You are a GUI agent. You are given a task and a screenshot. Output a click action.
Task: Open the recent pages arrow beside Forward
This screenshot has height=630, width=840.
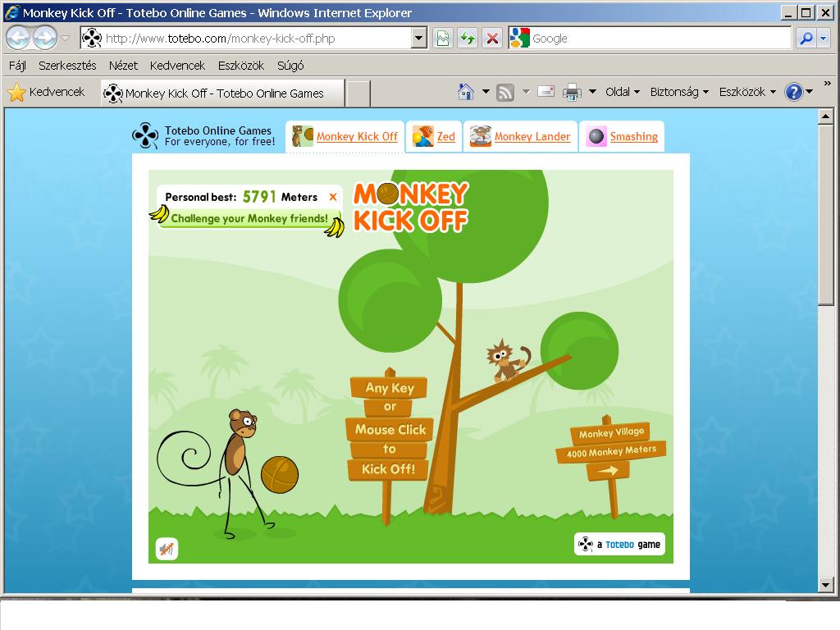pos(66,38)
